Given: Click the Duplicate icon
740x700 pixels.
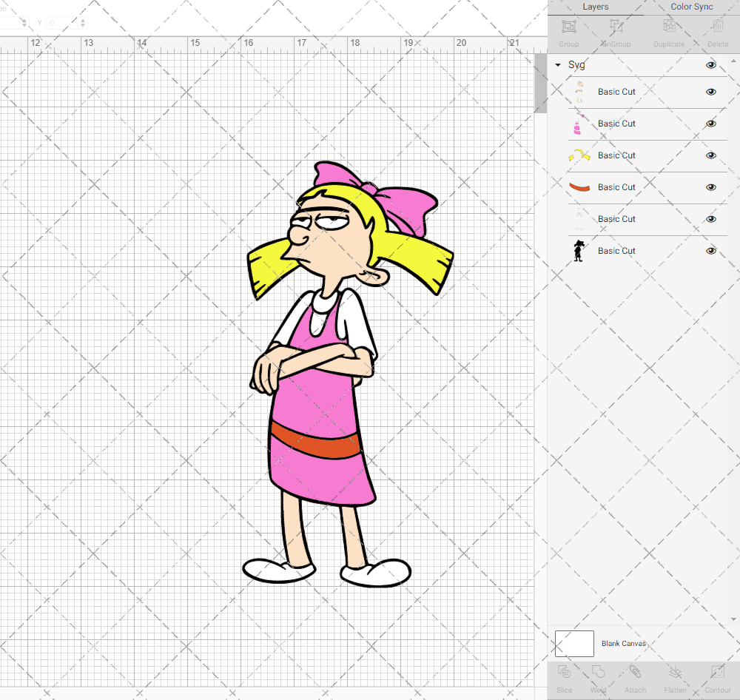Looking at the screenshot, I should pos(669,27).
